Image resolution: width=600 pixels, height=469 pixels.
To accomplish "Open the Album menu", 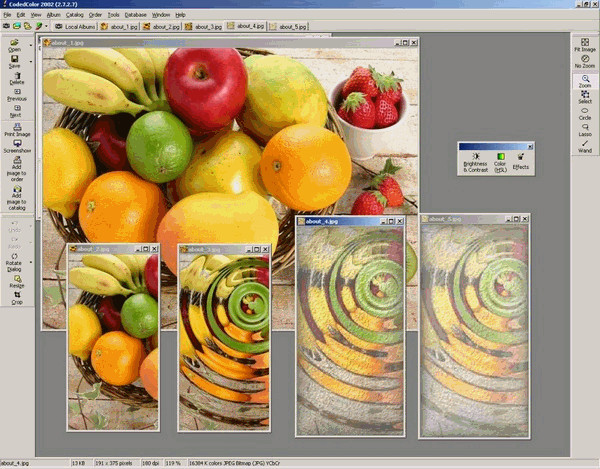I will click(54, 15).
